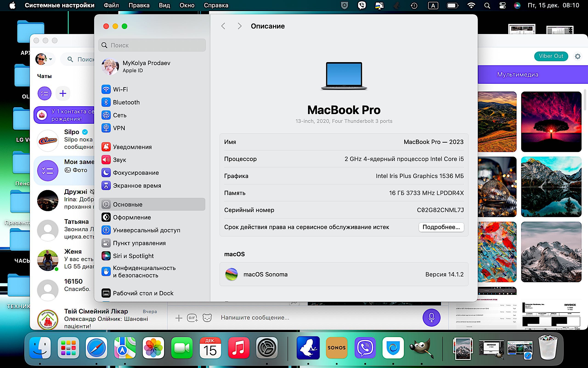Open GIMP from the Dock
Viewport: 588px width, 368px height.
click(421, 348)
